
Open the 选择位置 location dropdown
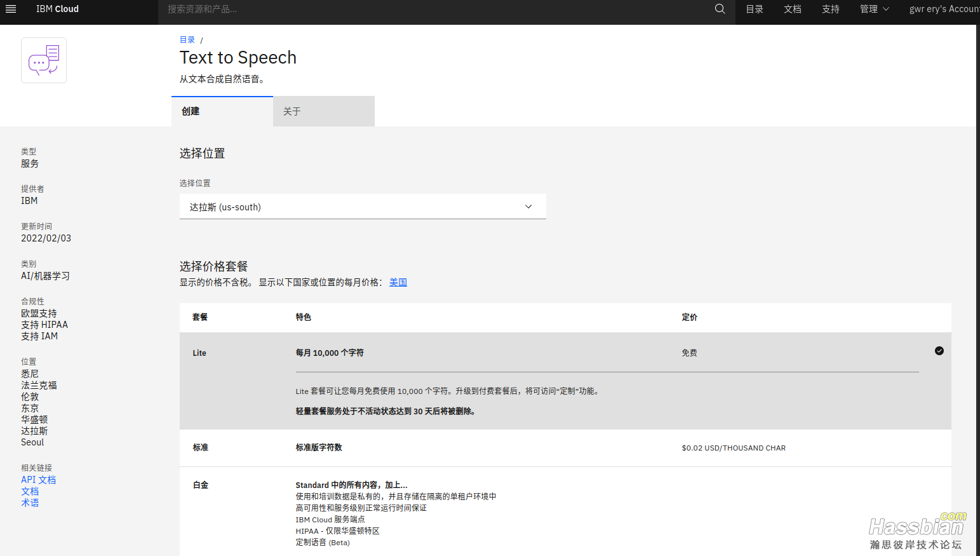coord(363,207)
